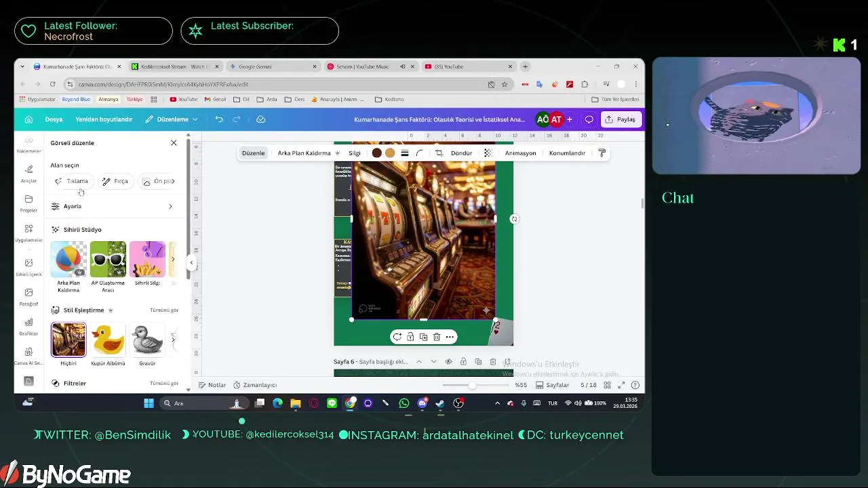Open the transparency checkerboard icon
868x488 pixels.
[488, 153]
